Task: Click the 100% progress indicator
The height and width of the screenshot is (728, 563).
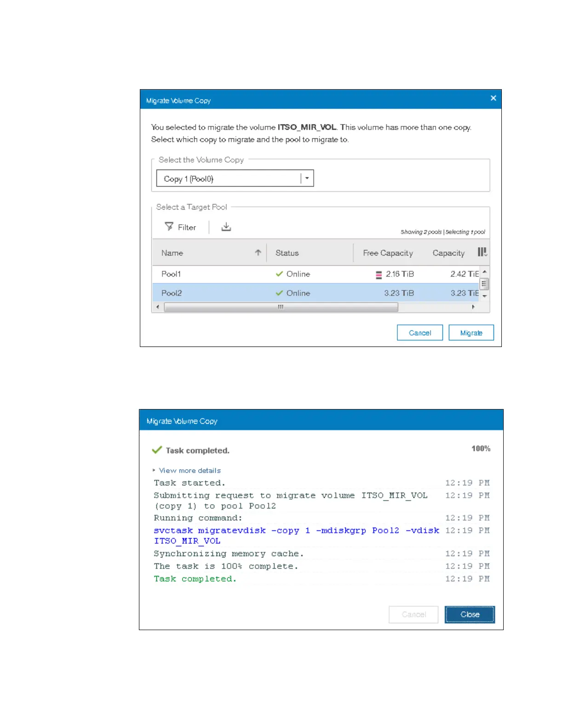Action: 481,449
